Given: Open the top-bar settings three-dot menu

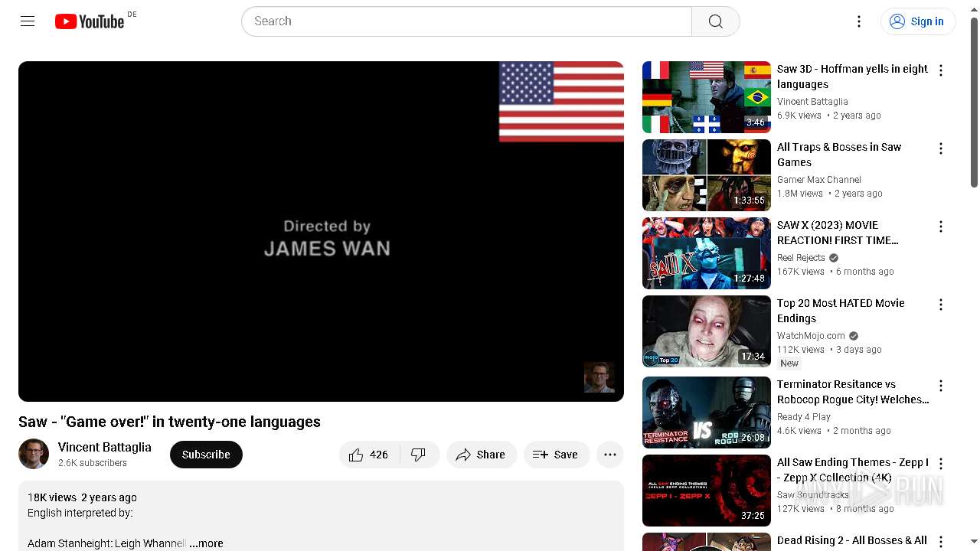Looking at the screenshot, I should coord(859,21).
